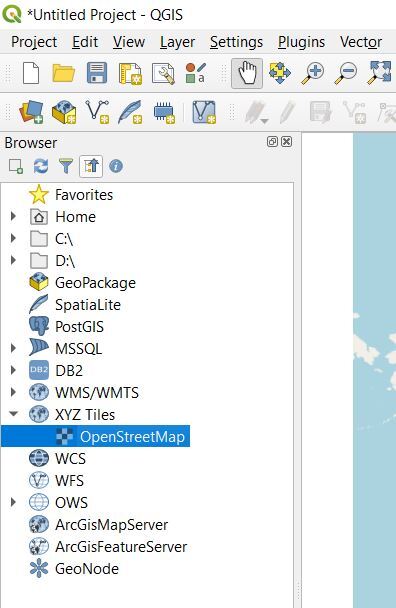
Task: Expand the OWS node
Action: click(13, 502)
